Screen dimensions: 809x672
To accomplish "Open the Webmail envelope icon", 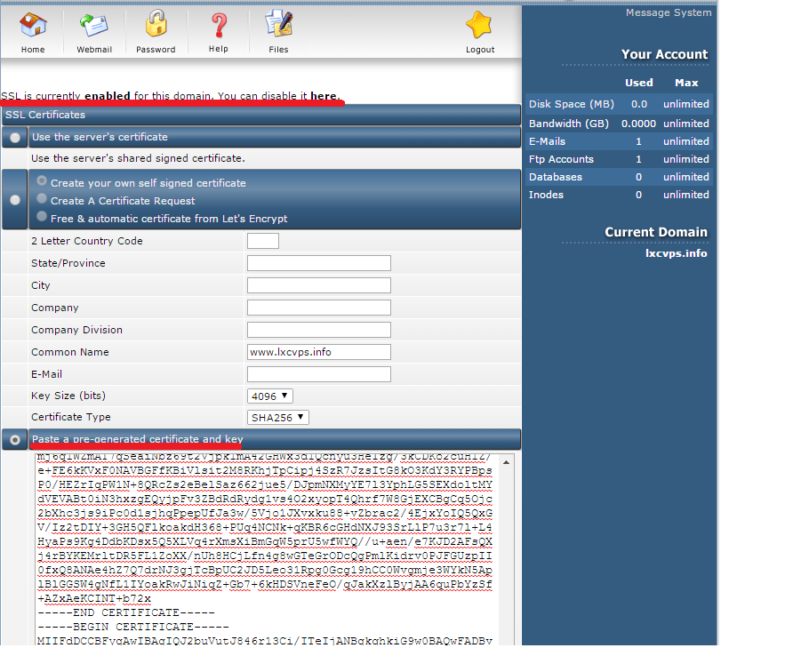I will (x=93, y=25).
